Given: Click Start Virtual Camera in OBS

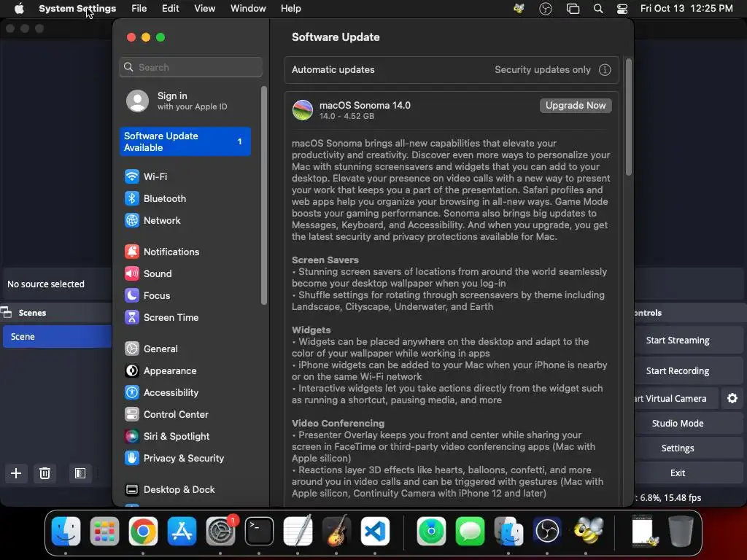Looking at the screenshot, I should click(x=676, y=399).
